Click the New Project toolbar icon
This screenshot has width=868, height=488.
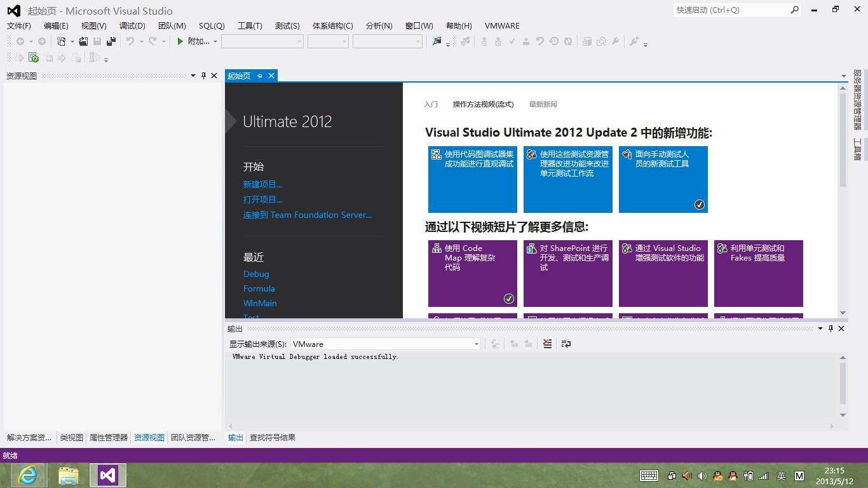[x=62, y=41]
